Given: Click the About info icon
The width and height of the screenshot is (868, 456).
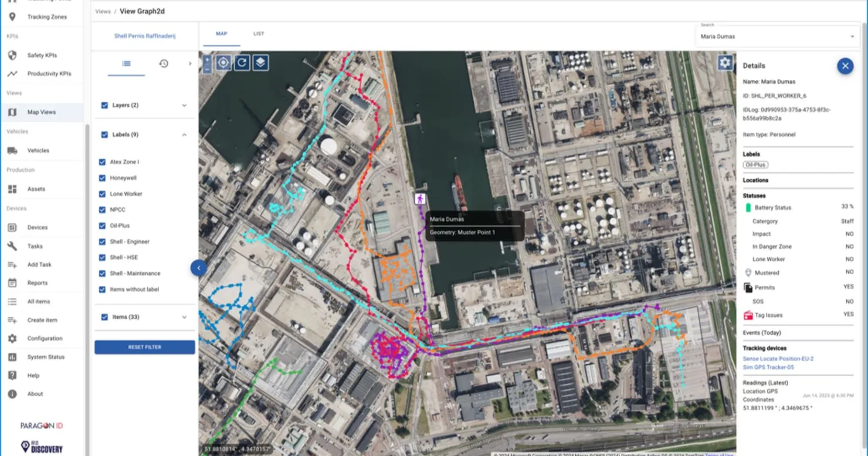Looking at the screenshot, I should coord(12,394).
